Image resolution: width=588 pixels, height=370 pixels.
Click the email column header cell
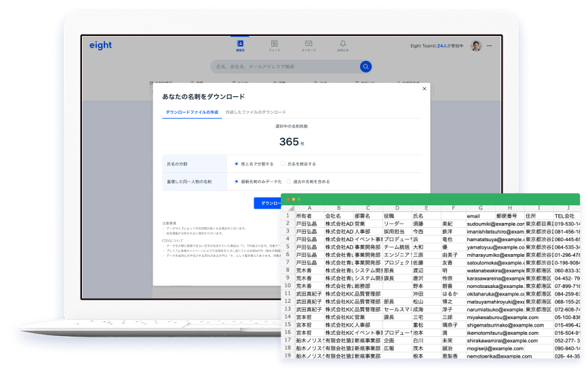[x=474, y=215]
